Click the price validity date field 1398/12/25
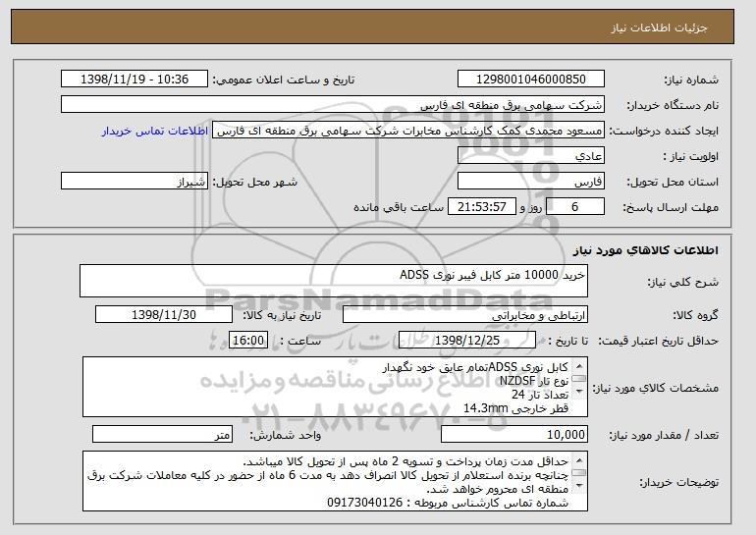 pos(467,341)
